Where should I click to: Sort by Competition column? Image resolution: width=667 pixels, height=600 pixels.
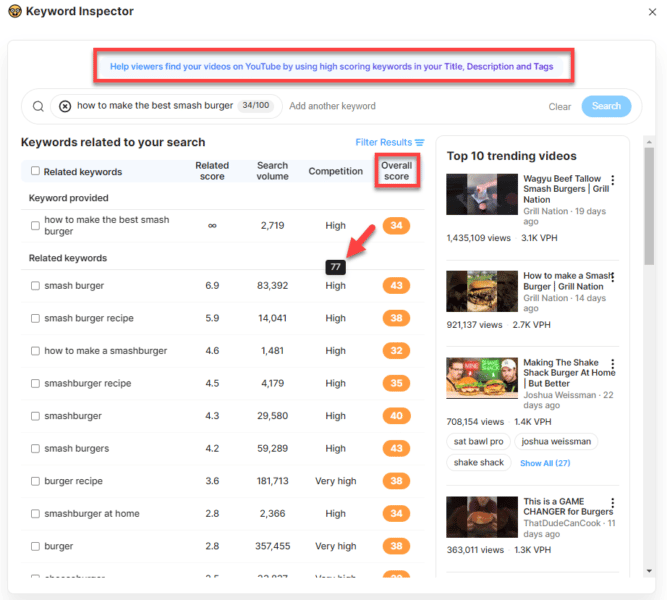point(336,171)
